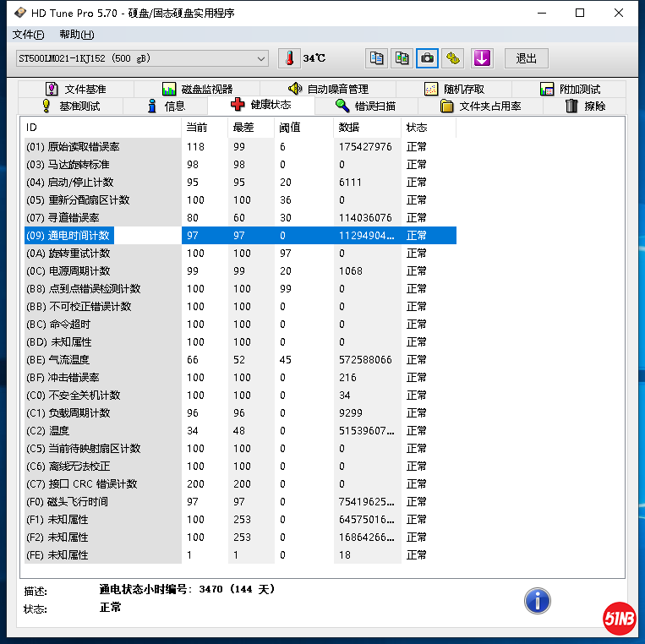Open the 帮助 menu
Screen dimensions: 645x644
(x=76, y=35)
